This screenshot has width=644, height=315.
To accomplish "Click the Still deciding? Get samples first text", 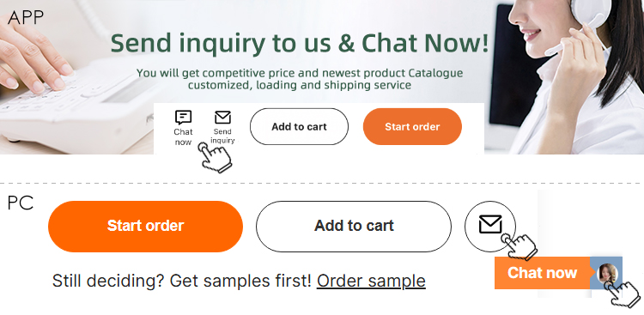I will (x=181, y=282).
